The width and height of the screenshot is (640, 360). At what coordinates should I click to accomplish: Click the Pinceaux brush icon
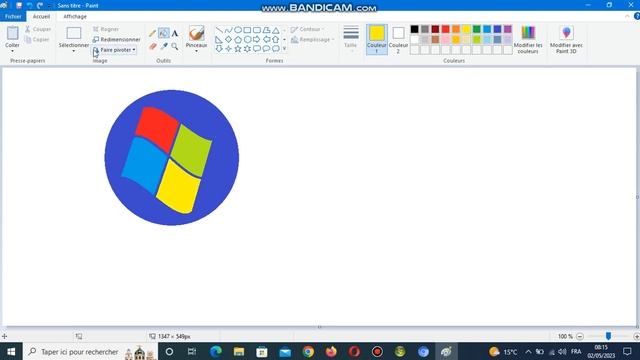196,33
